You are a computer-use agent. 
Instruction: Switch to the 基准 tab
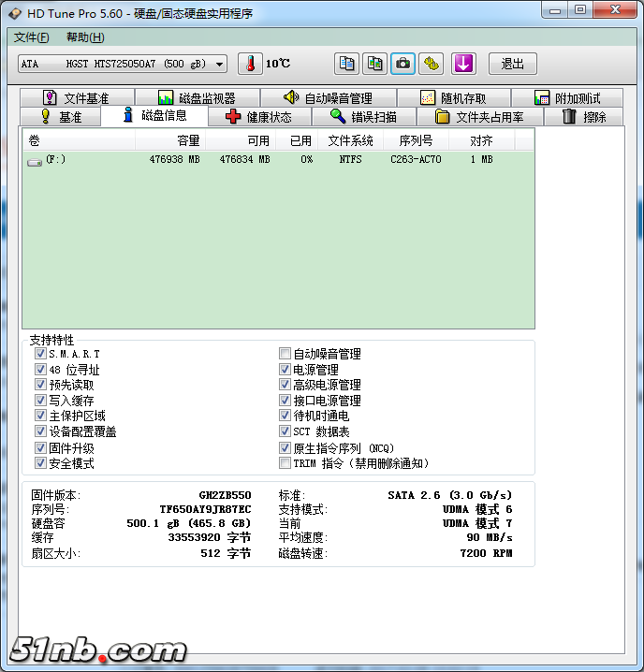coord(61,117)
